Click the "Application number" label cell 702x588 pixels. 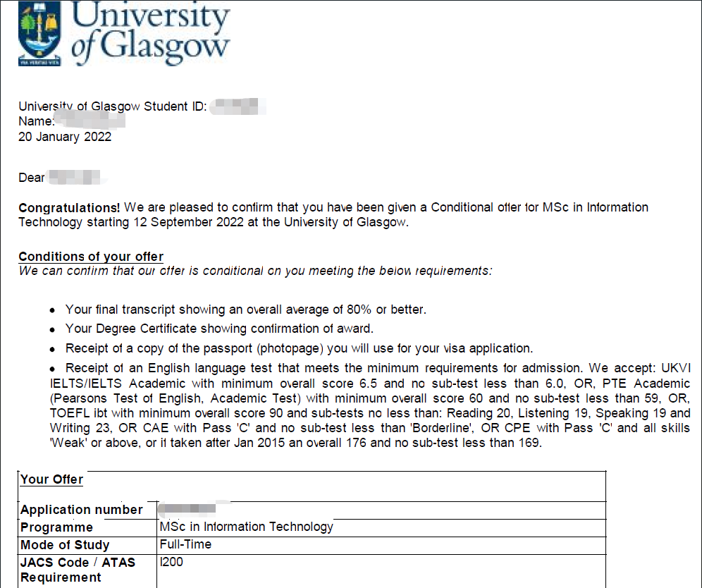click(x=81, y=510)
